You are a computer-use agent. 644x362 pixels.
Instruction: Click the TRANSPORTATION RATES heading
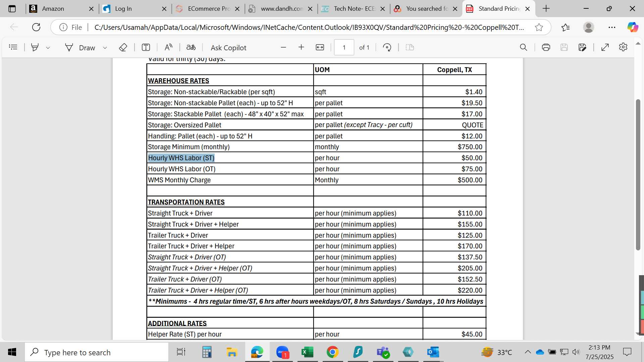[186, 202]
